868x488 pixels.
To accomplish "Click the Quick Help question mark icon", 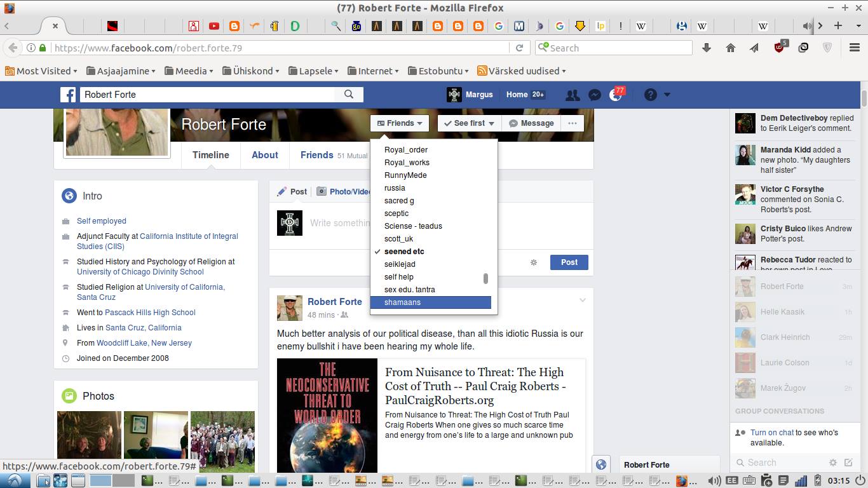I will click(x=650, y=95).
